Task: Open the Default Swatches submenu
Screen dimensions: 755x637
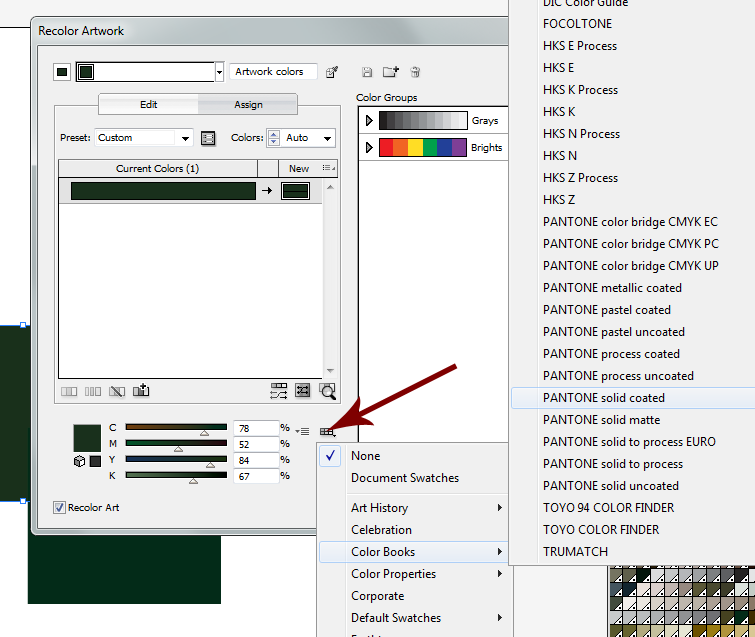Action: [x=413, y=618]
